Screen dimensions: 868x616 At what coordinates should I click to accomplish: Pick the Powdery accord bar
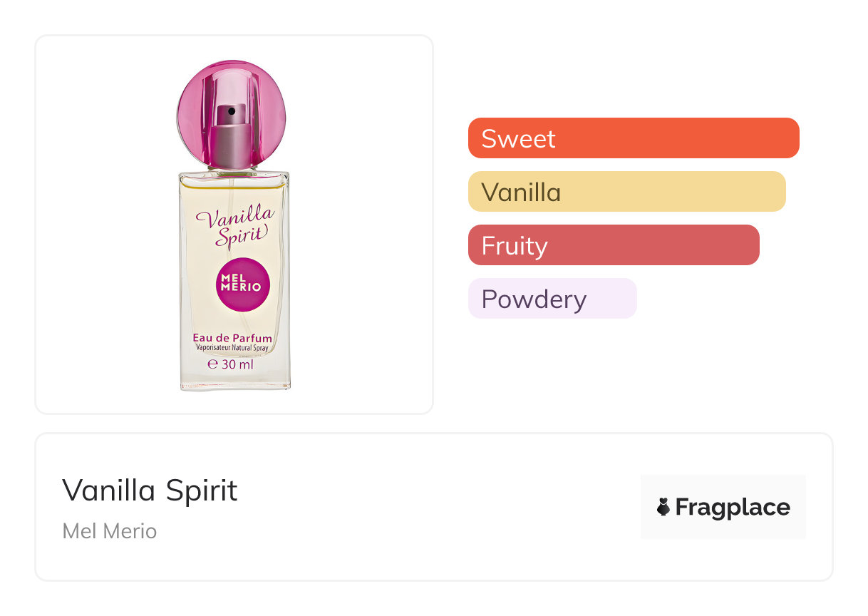(x=552, y=299)
